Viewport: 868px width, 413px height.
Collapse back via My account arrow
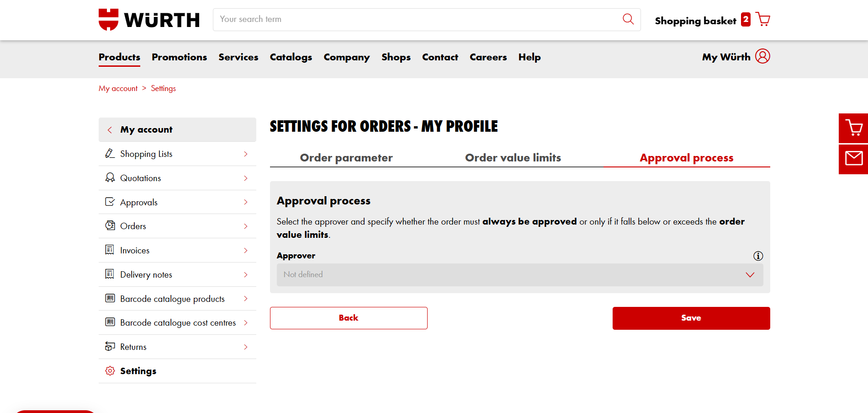tap(110, 130)
